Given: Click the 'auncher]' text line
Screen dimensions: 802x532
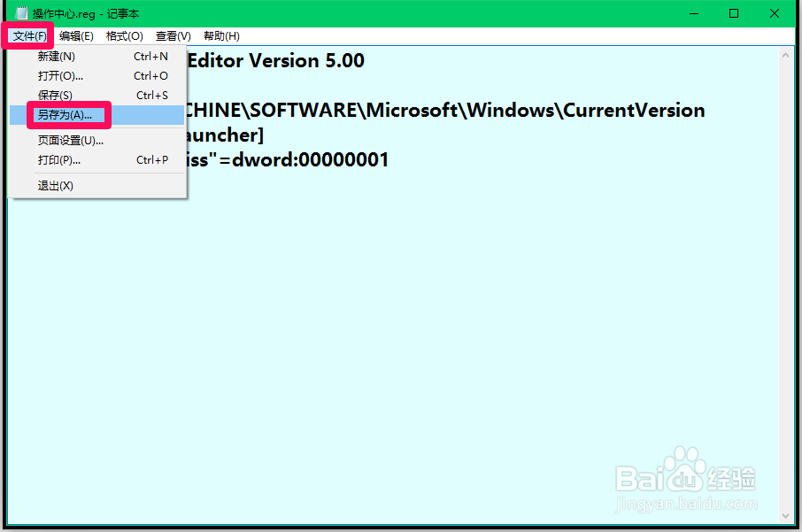Looking at the screenshot, I should (225, 135).
